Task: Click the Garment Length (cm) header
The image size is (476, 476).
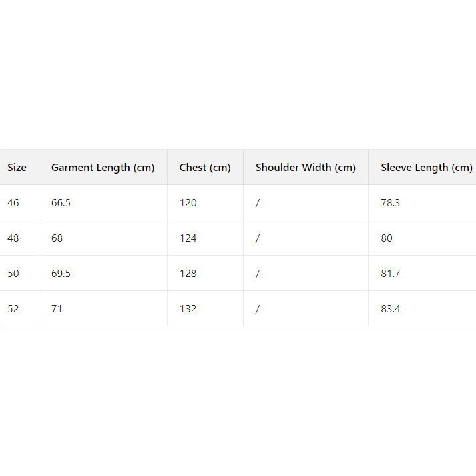Action: click(103, 168)
